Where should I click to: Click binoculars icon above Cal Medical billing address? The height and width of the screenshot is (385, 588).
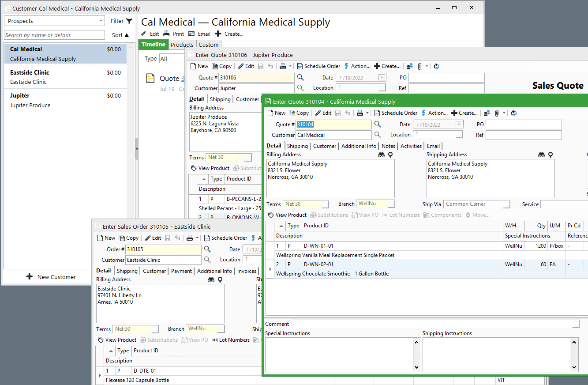(x=382, y=155)
